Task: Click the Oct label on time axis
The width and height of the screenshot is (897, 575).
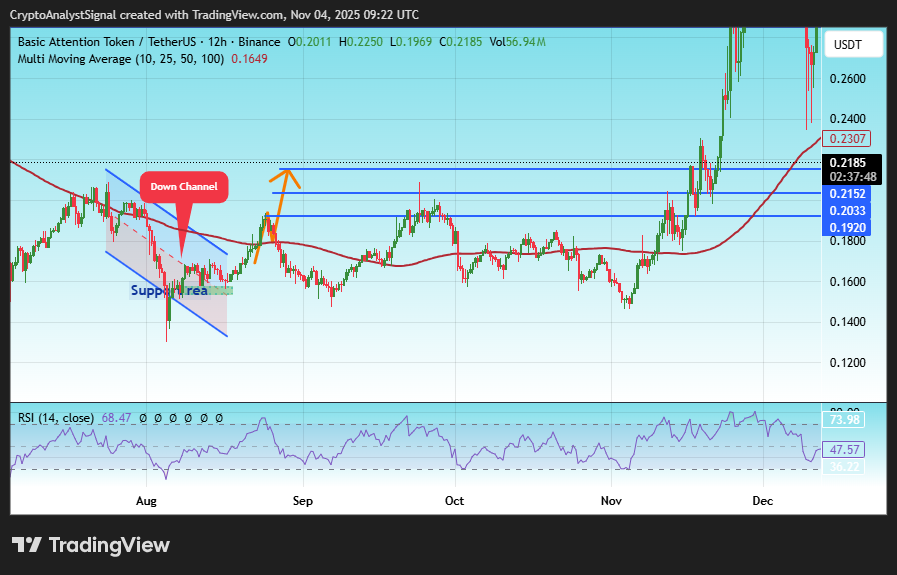Action: tap(454, 501)
